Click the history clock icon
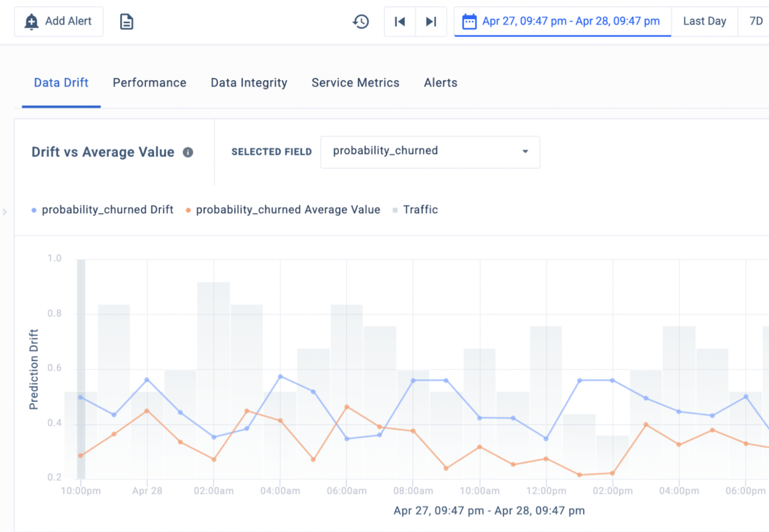This screenshot has height=532, width=769. click(360, 21)
